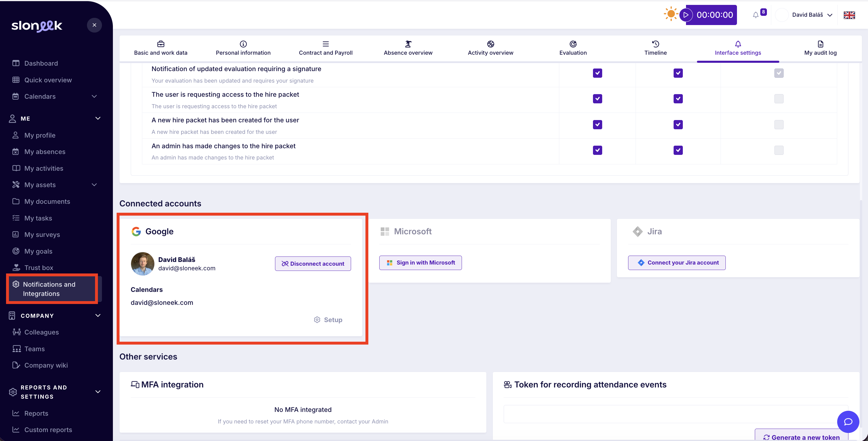Click the Microsoft logo in Connected accounts
This screenshot has width=868, height=441.
(x=384, y=231)
